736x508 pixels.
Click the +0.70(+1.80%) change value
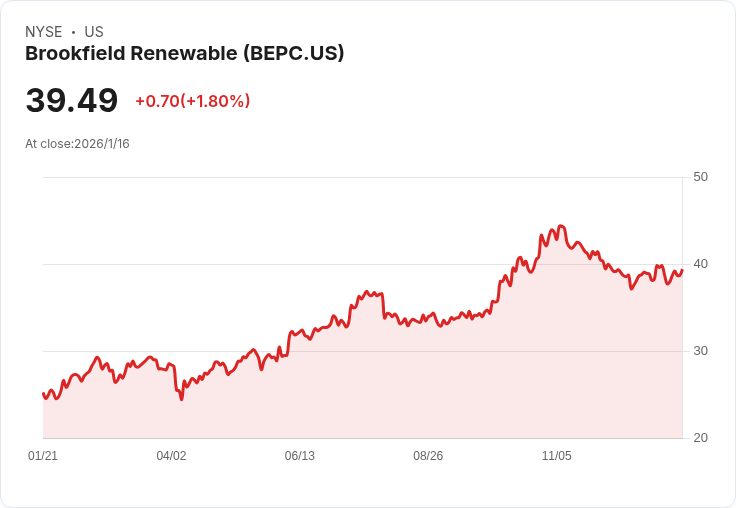coord(192,101)
